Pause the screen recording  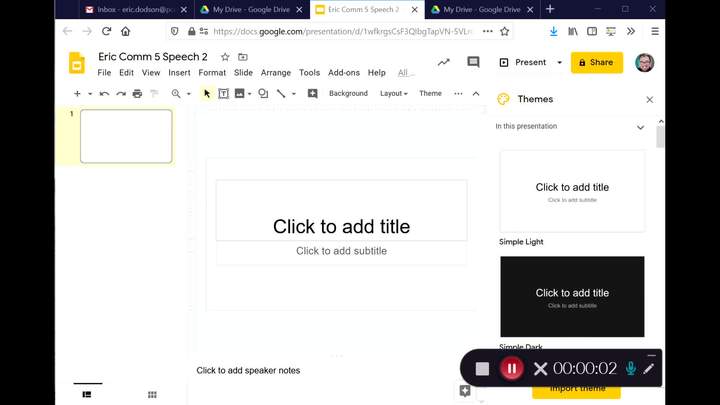pos(511,368)
